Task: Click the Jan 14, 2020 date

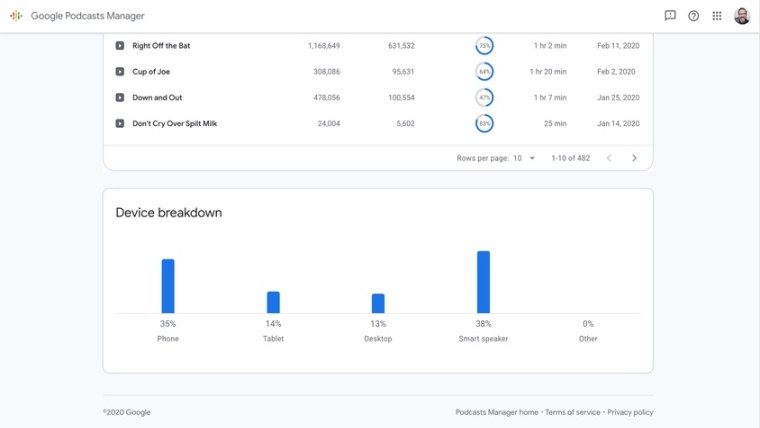Action: [618, 124]
